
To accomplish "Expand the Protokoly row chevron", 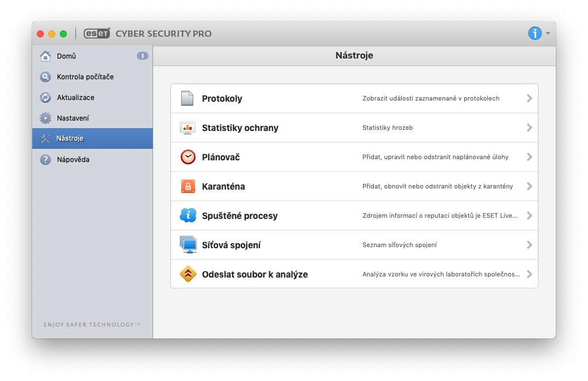I will tap(529, 98).
